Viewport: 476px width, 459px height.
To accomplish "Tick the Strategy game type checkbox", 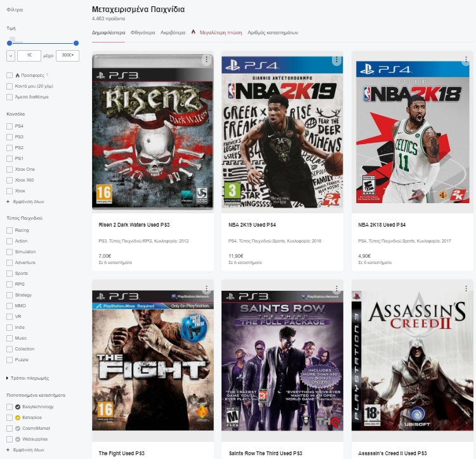I will tap(10, 295).
